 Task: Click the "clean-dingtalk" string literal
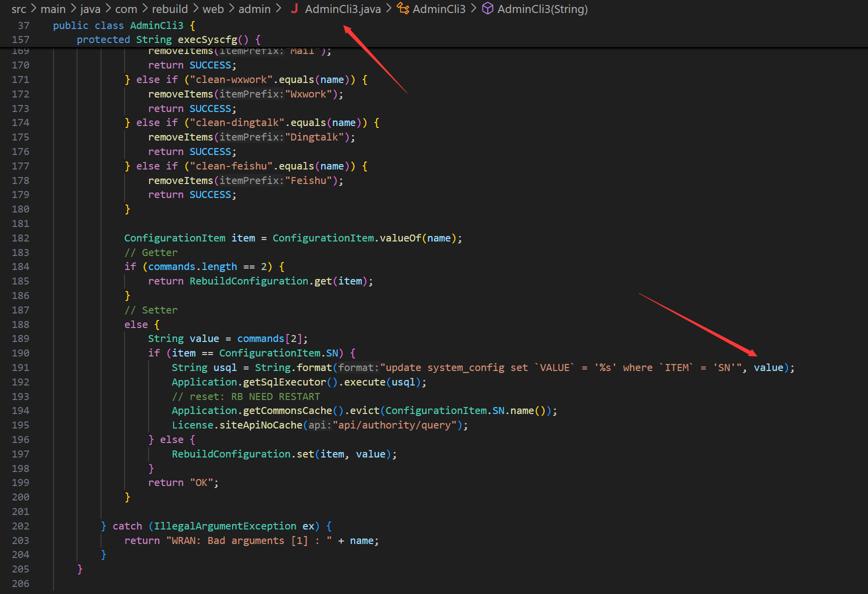point(237,122)
